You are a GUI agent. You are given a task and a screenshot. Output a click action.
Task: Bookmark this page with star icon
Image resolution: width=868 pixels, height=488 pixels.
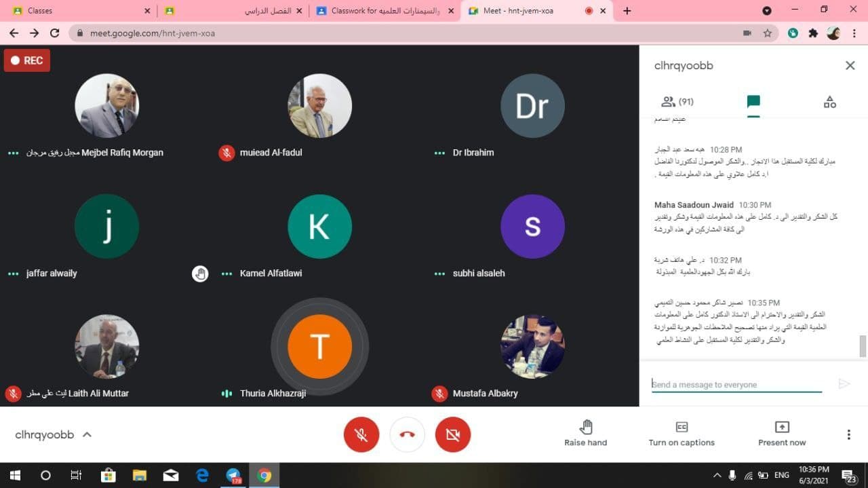click(x=768, y=33)
